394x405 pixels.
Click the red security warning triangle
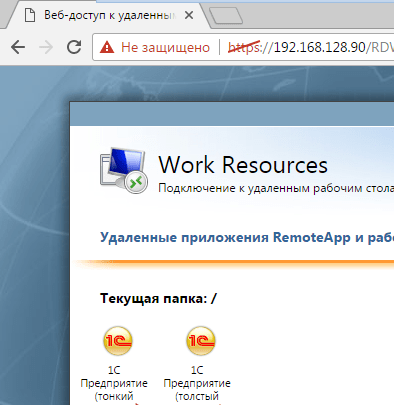(x=107, y=47)
